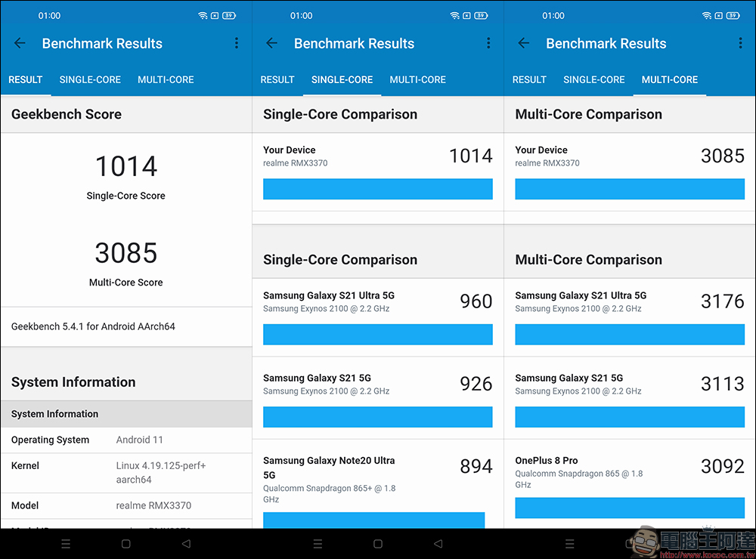Tap Galaxy S21 5G single-core bar 926
Viewport: 756px width, 559px height.
pos(378,417)
